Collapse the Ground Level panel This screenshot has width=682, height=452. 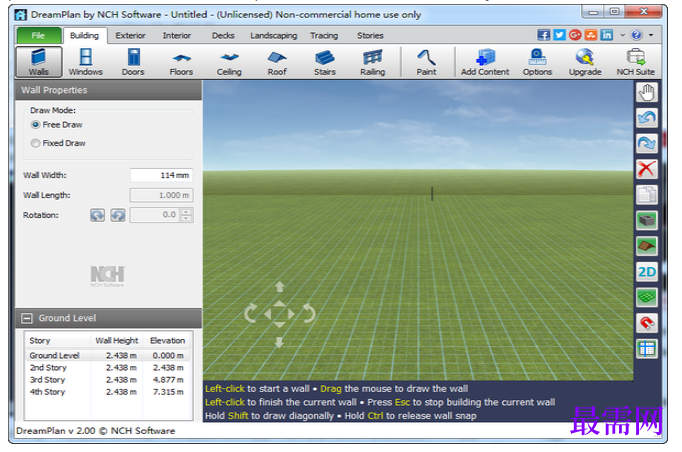(27, 318)
